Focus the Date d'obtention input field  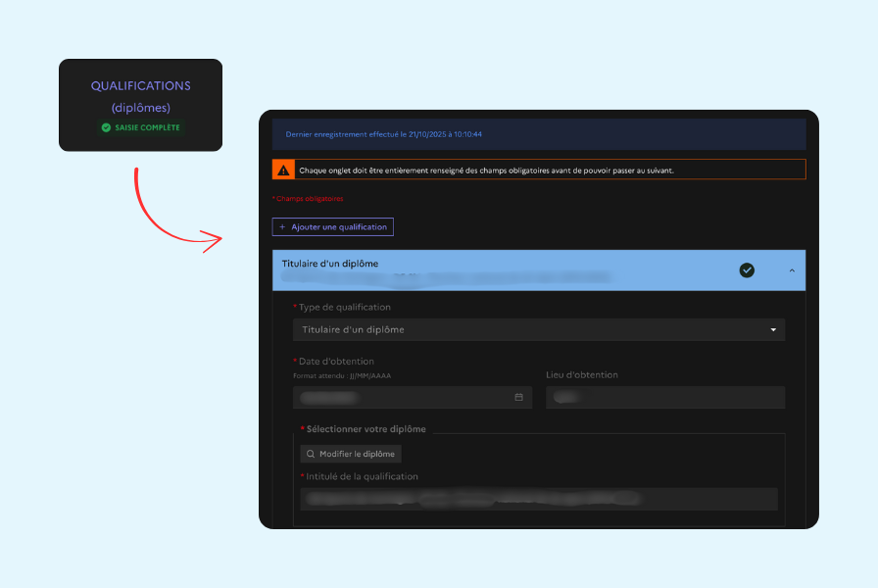402,397
